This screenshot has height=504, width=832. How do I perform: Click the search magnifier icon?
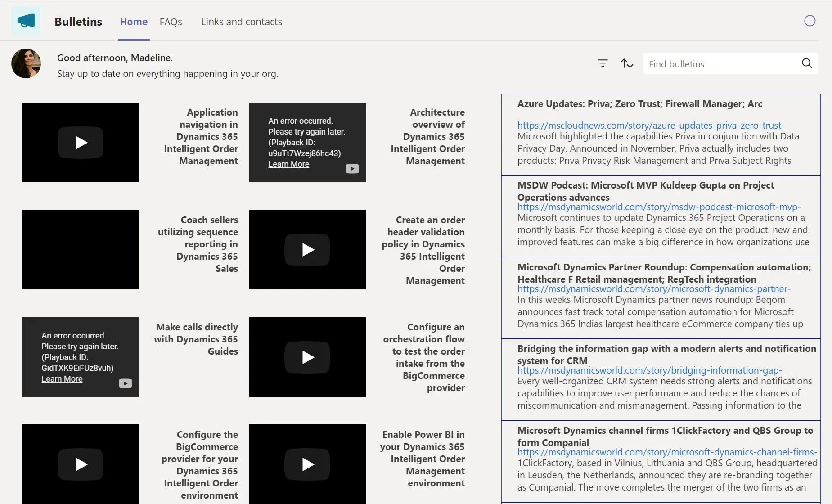tap(807, 63)
